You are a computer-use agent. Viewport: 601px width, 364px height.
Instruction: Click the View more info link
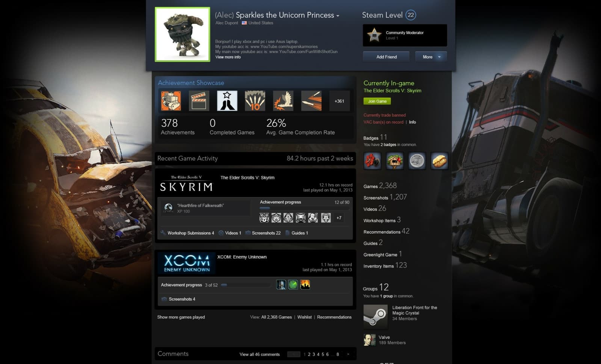(228, 57)
